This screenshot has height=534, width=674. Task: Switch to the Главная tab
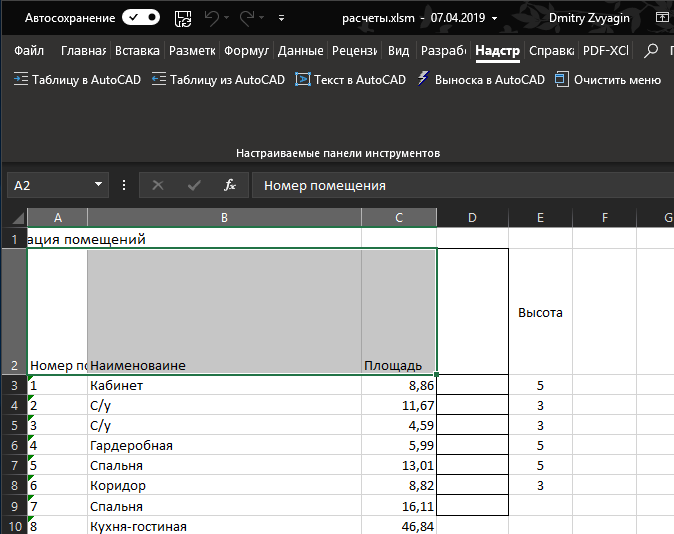click(83, 51)
